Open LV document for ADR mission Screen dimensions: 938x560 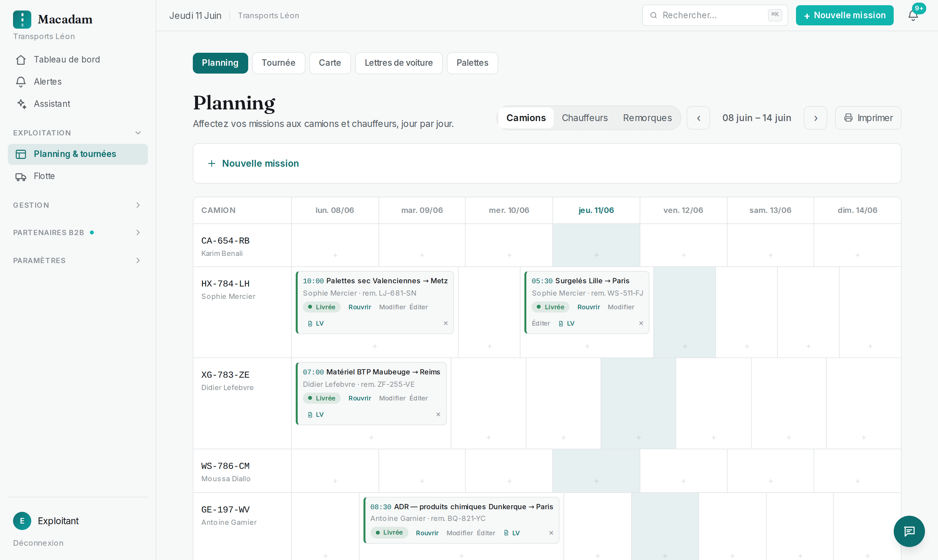tap(512, 533)
